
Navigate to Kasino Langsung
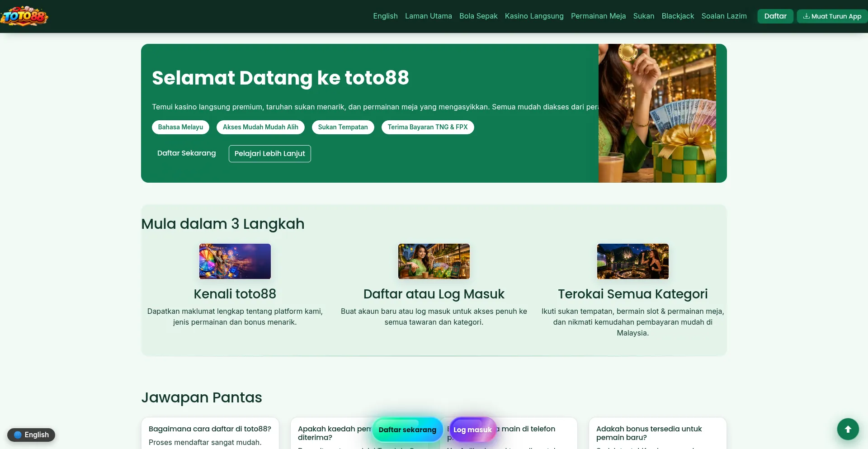pyautogui.click(x=534, y=16)
